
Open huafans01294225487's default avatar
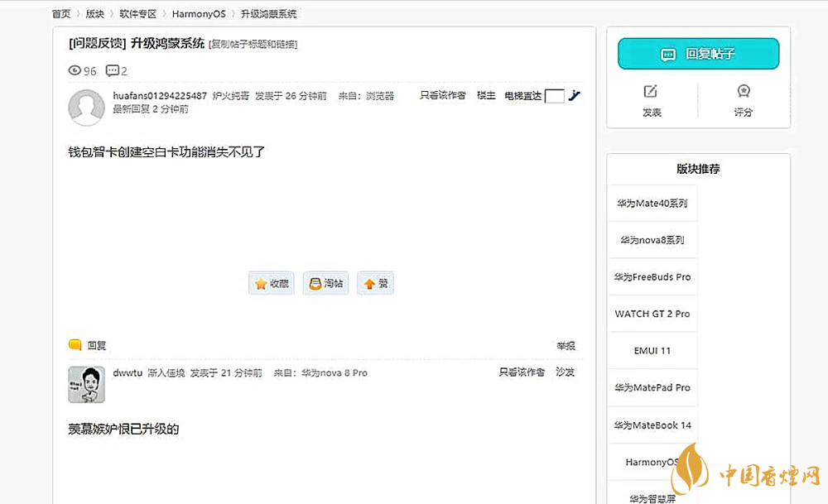coord(86,108)
